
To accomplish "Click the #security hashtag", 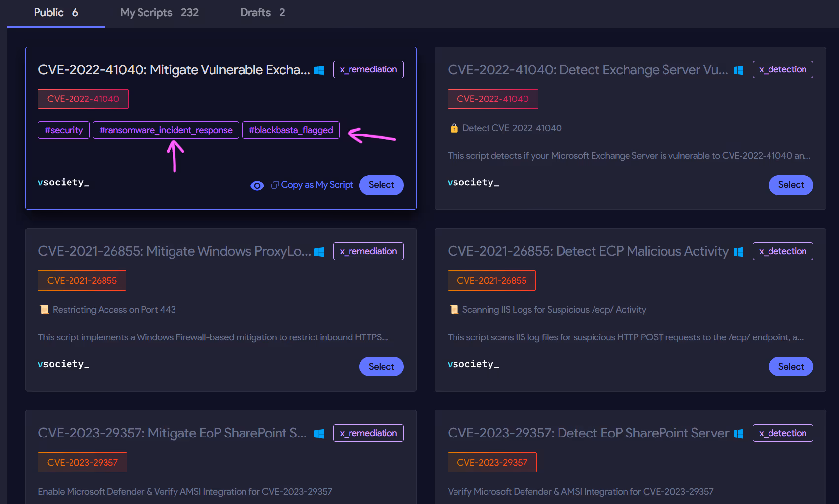I will tap(64, 130).
